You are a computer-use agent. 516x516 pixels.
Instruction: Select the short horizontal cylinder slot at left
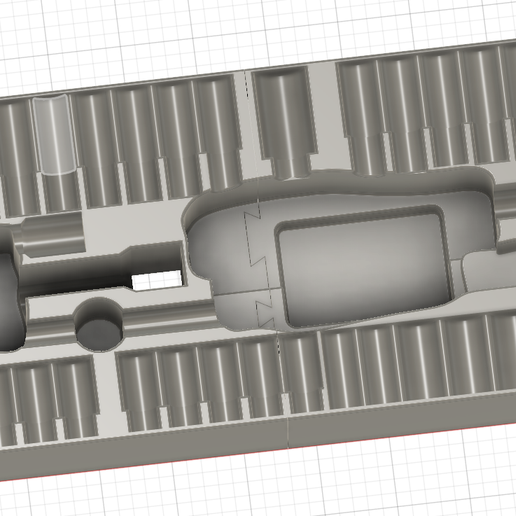click(53, 234)
